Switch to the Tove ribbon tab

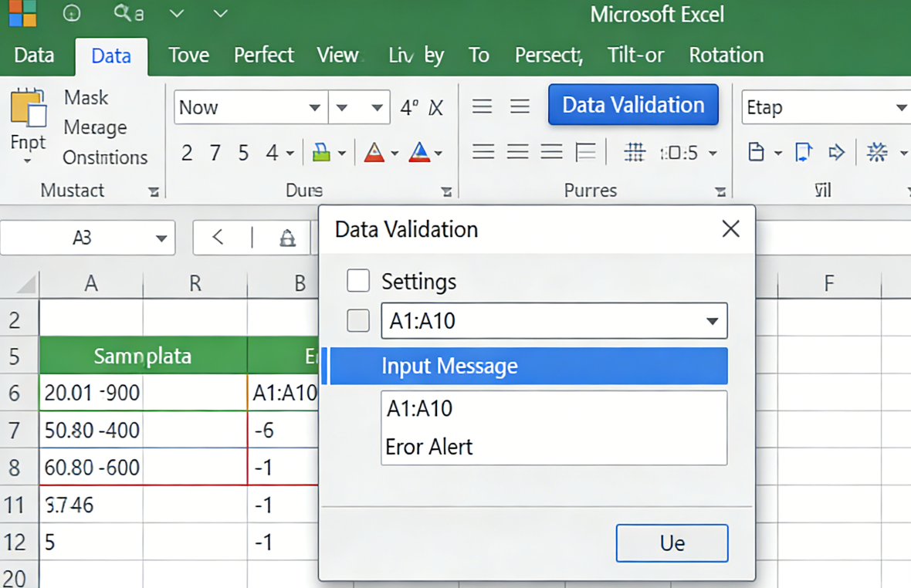coord(189,55)
